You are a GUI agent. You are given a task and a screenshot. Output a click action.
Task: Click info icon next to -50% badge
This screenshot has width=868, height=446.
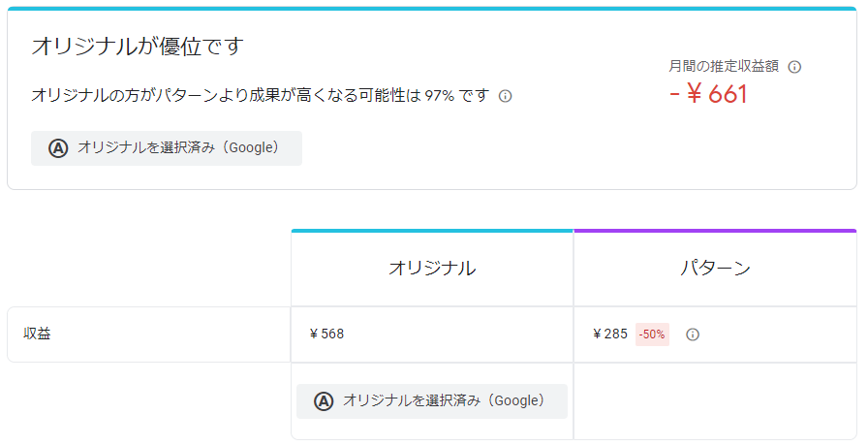693,334
